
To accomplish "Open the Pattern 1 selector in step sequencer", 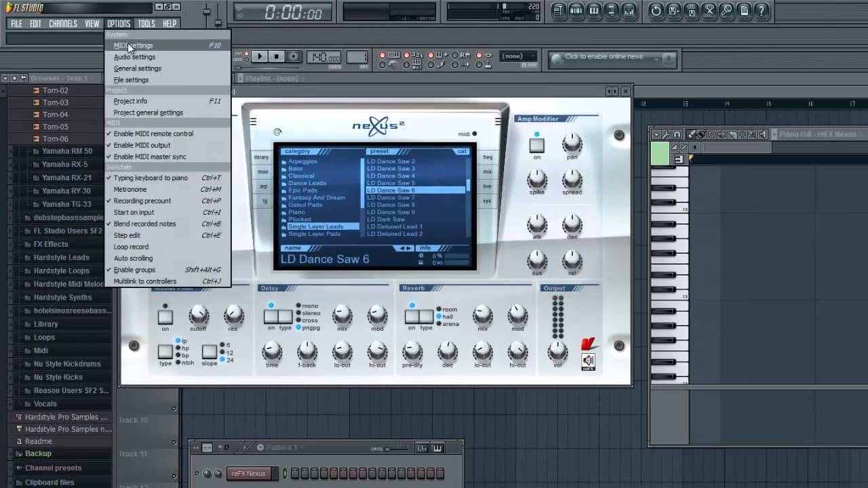I will pos(281,447).
